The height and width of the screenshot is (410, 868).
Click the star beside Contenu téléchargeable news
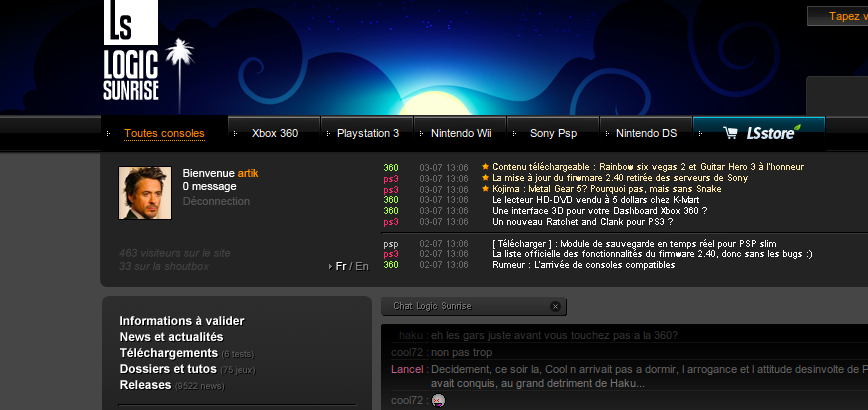(485, 167)
